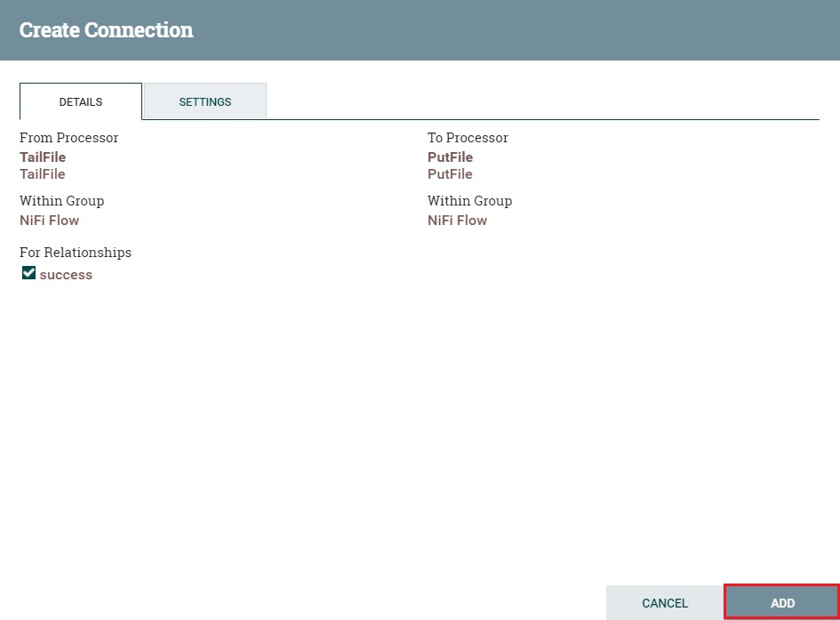Screen dimensions: 840x620
Task: Click the For Relationships label
Action: (76, 253)
